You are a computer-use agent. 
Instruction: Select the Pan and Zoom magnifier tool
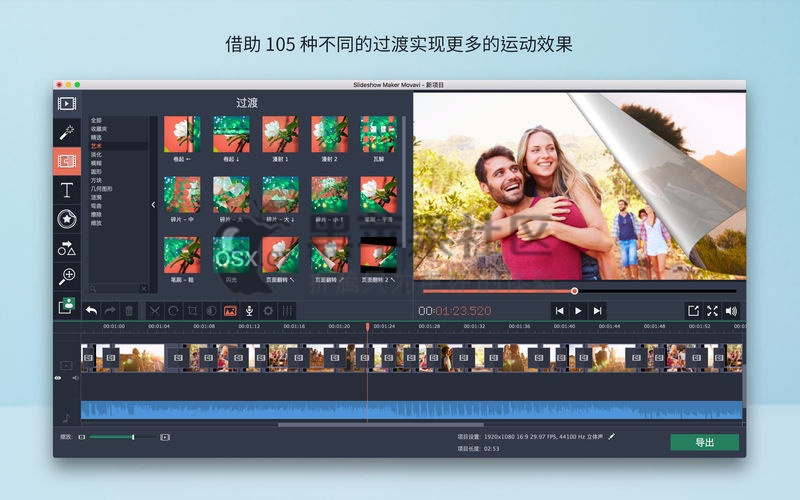tap(67, 276)
